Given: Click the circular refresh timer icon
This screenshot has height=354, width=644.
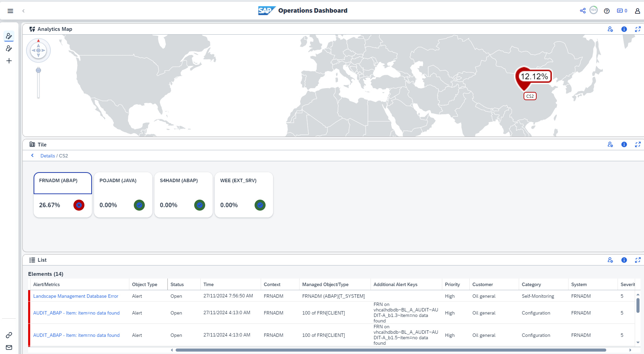Looking at the screenshot, I should coord(594,10).
